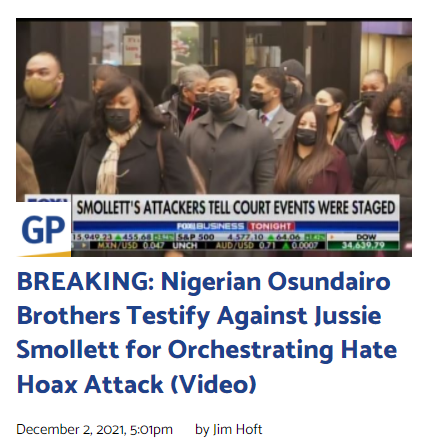Click the December 2, 2021 timestamp
Viewport: 425px width, 448px height.
coord(94,429)
